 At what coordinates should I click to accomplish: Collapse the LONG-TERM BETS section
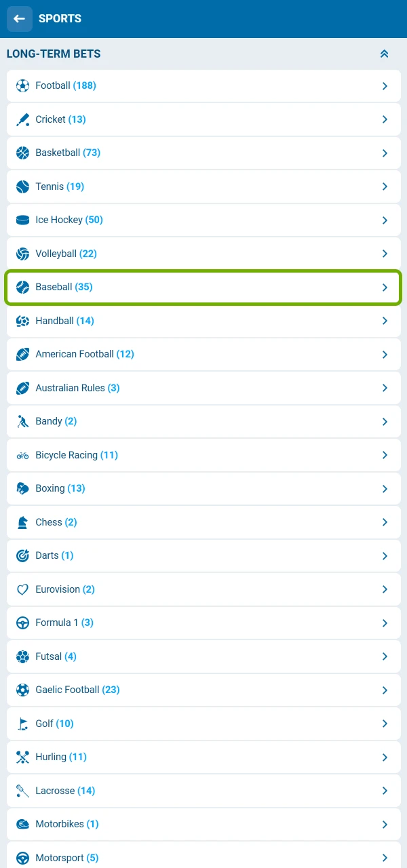[x=385, y=54]
